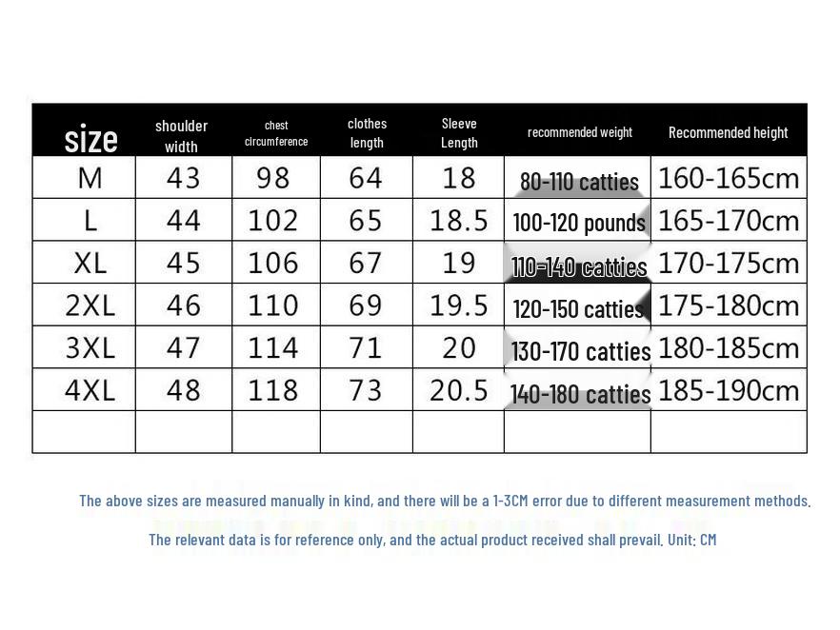Screen dimensions: 840x630
Task: Click the 'size' column header
Action: 90,140
